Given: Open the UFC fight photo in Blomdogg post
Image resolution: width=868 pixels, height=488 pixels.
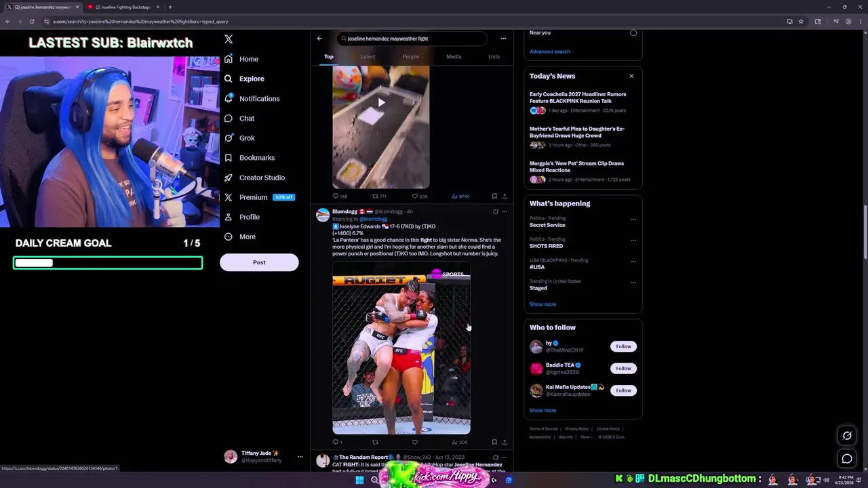Looking at the screenshot, I should coord(401,348).
